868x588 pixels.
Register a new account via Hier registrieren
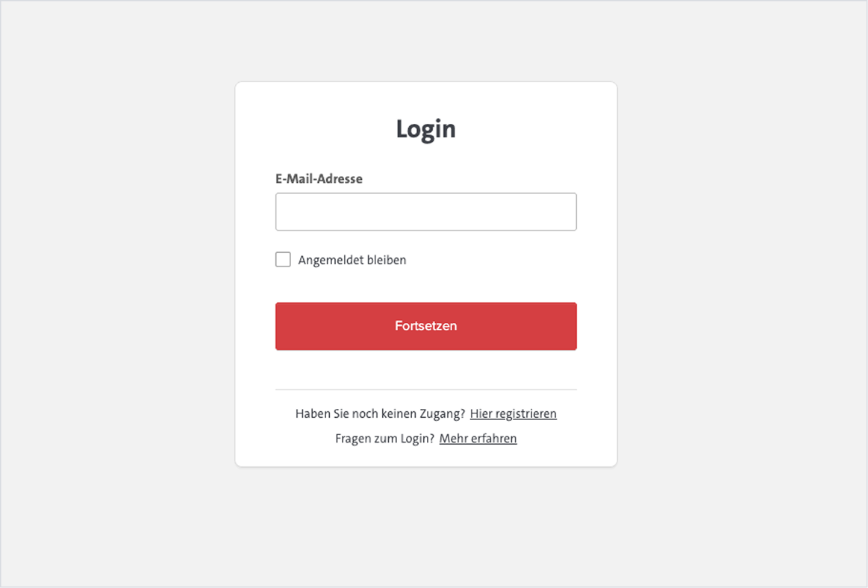[513, 413]
